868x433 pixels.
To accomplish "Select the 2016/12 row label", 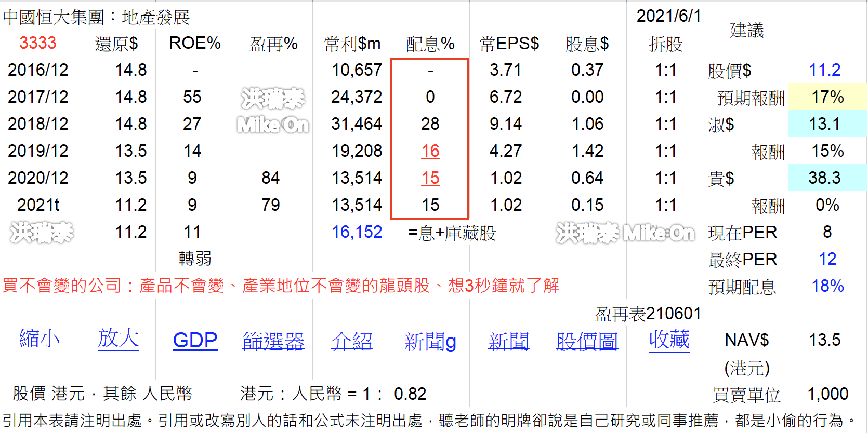I will tap(38, 70).
